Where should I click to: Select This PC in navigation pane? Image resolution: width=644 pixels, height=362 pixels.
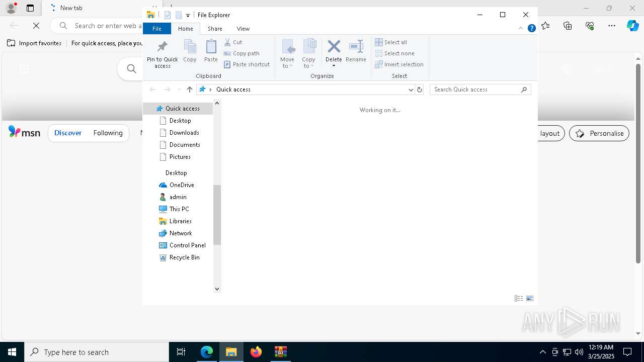178,209
